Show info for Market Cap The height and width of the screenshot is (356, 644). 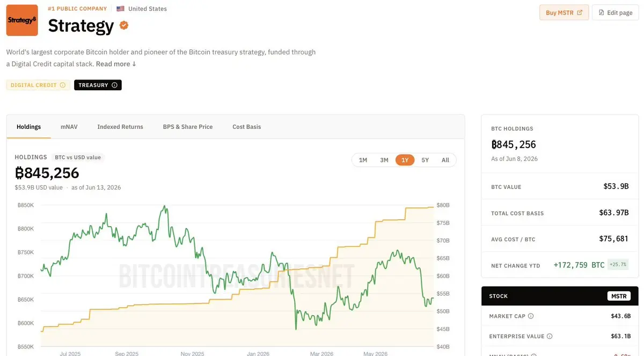coord(531,316)
